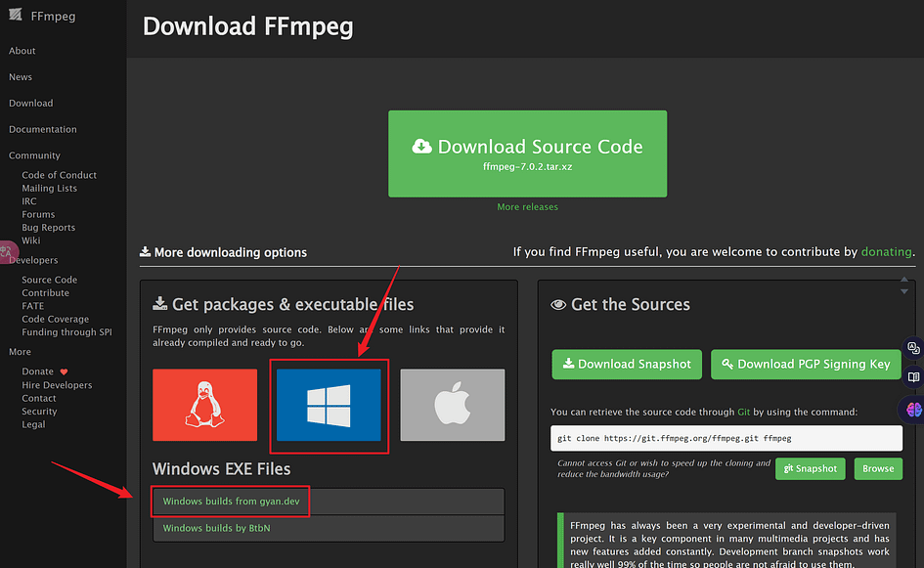Open Donate link in sidebar
Image resolution: width=924 pixels, height=568 pixels.
[38, 371]
